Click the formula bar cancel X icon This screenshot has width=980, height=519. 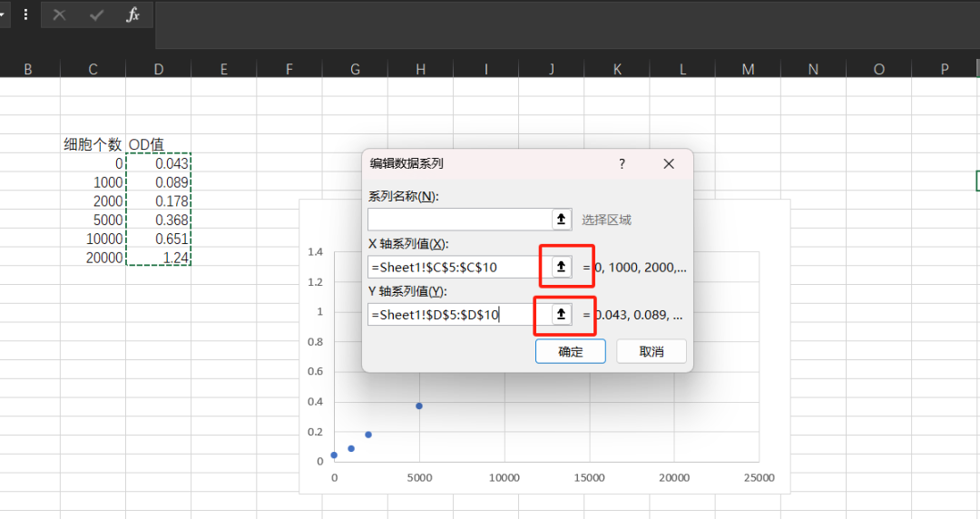59,15
